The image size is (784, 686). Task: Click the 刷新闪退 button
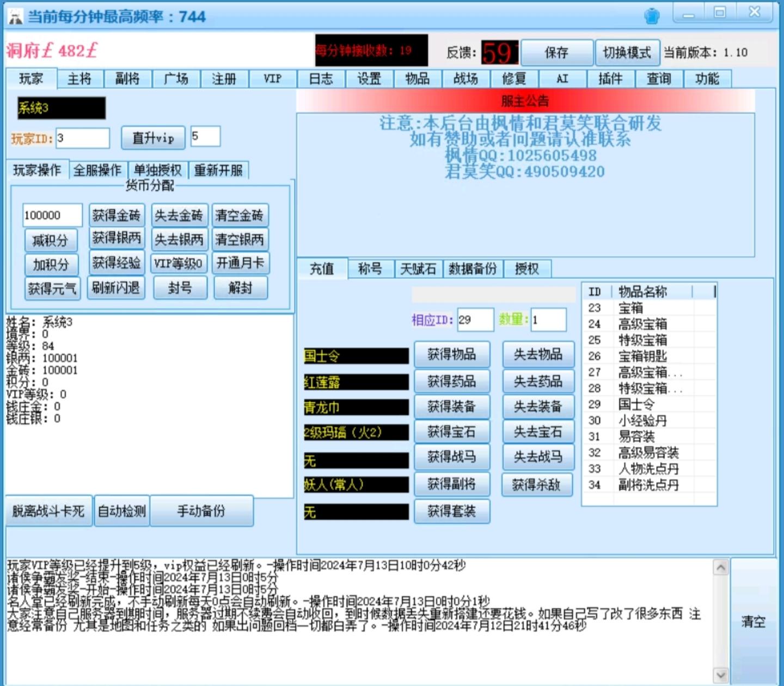[115, 287]
